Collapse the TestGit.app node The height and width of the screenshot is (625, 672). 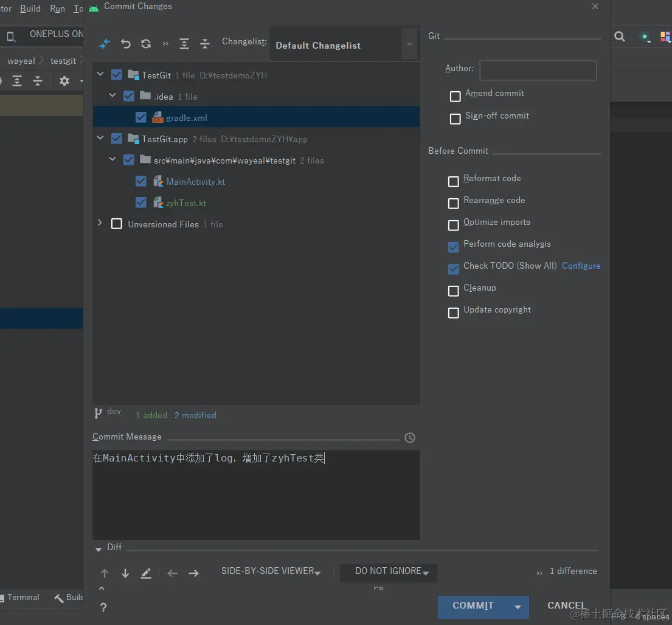pos(100,137)
